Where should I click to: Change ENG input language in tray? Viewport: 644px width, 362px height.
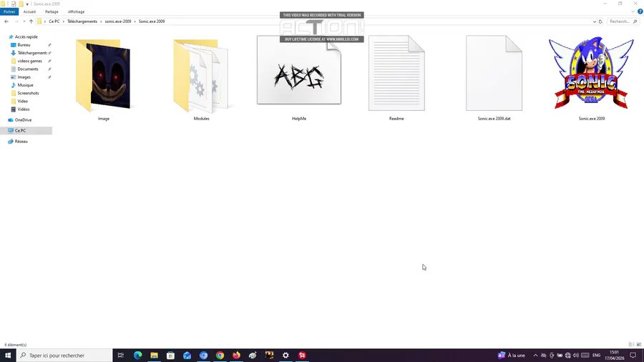596,356
